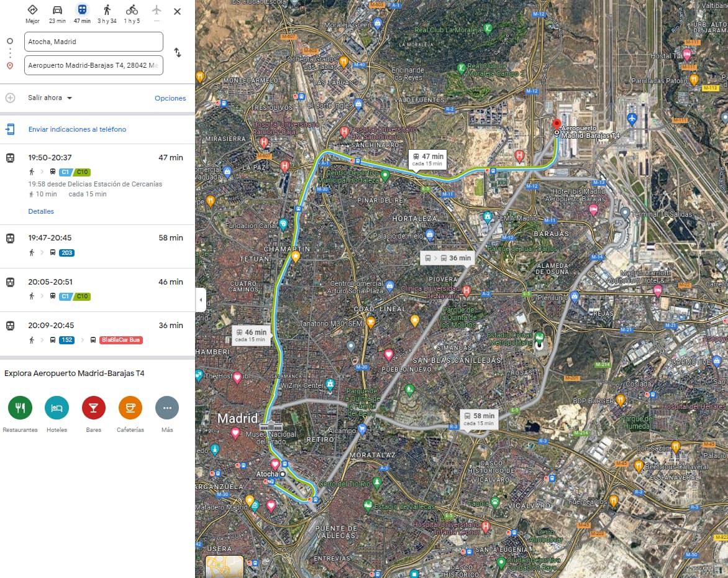Click the '36 min' route label on map

pyautogui.click(x=447, y=258)
